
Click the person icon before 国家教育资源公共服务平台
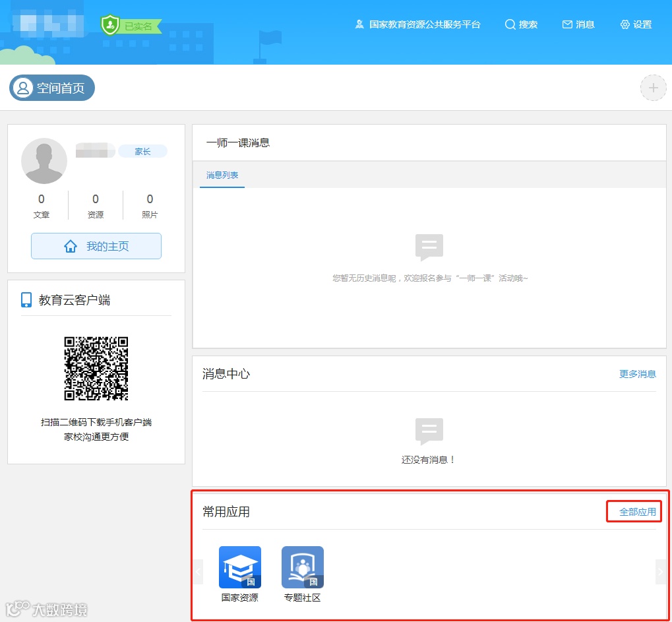[x=359, y=24]
